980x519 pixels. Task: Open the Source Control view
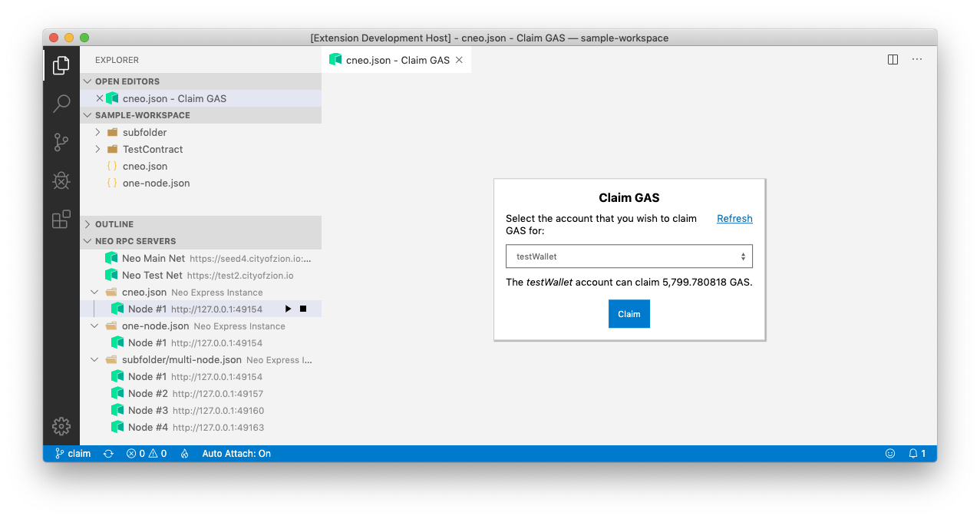pos(61,142)
